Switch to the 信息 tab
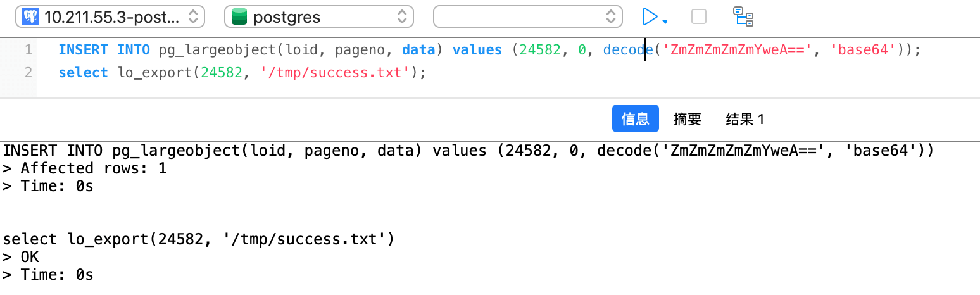The image size is (980, 295). coord(635,119)
